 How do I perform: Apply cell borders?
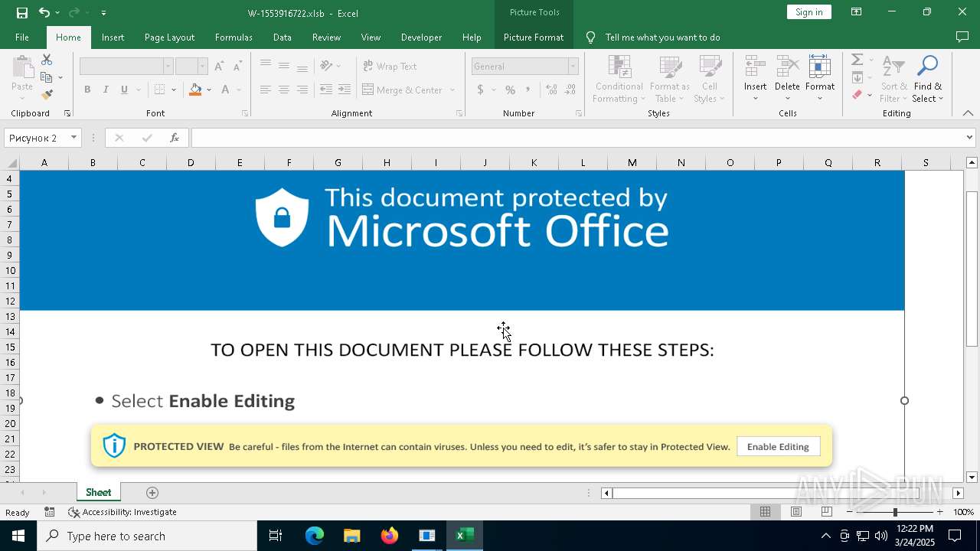click(x=159, y=90)
